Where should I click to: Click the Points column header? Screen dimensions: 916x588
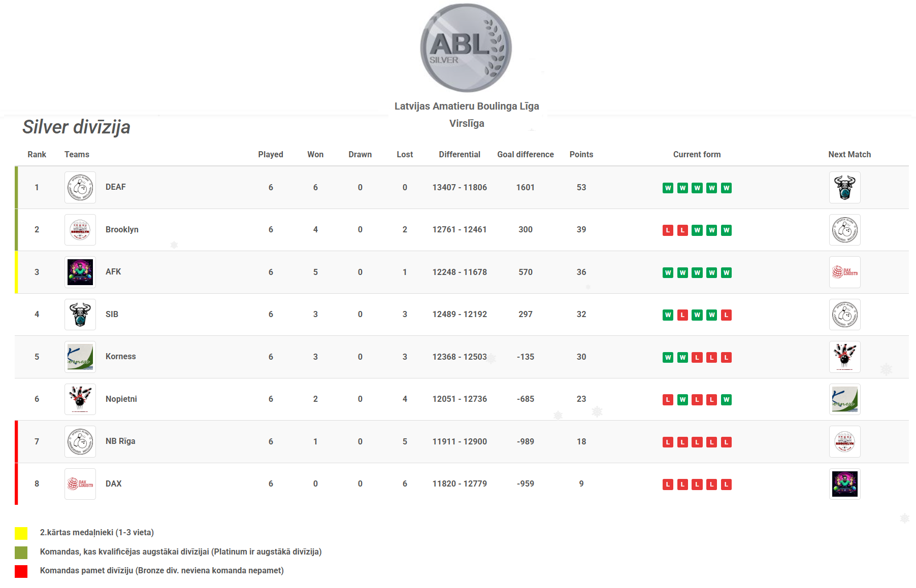(x=581, y=154)
